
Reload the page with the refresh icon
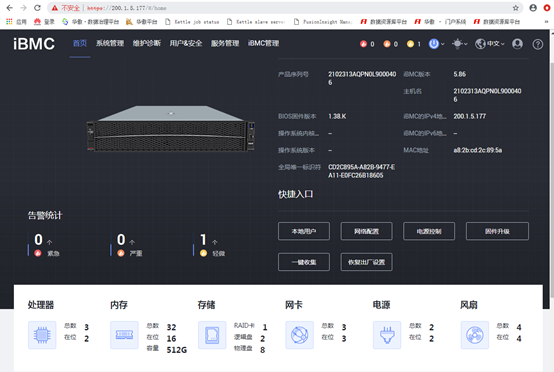[37, 8]
